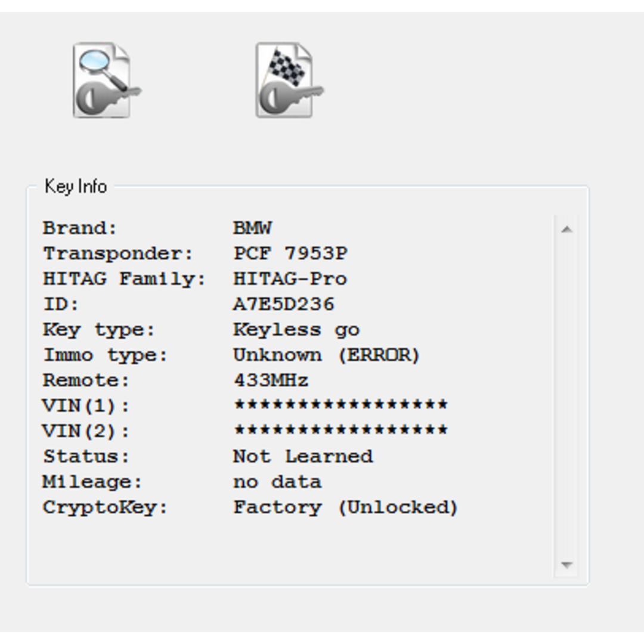Click the Status: field label

[x=86, y=457]
